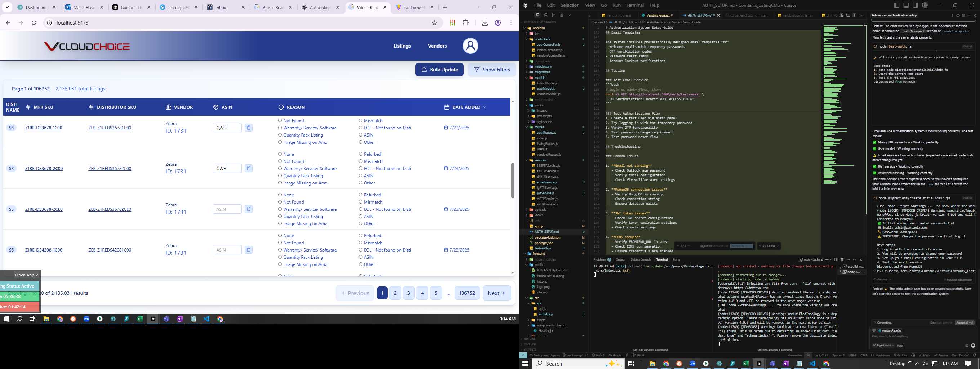Sort by Date Added column chevron
Screen dimensions: 980x369
(484, 107)
